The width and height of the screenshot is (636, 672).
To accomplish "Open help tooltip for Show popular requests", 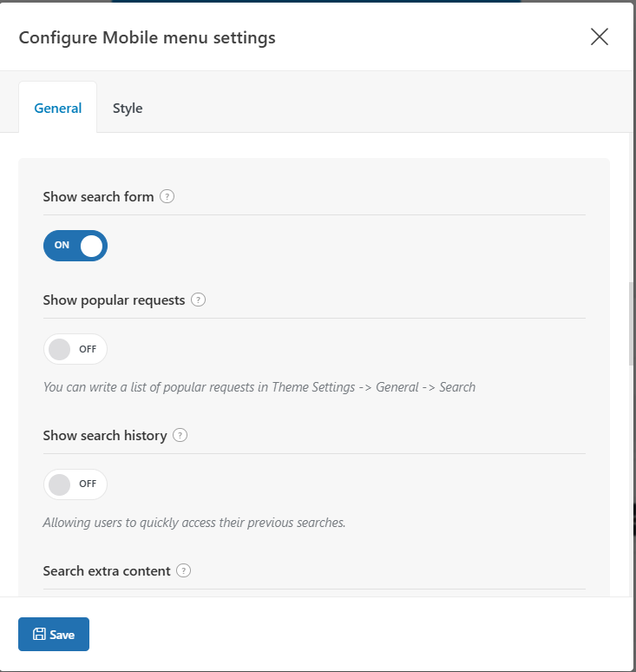I will [x=198, y=300].
